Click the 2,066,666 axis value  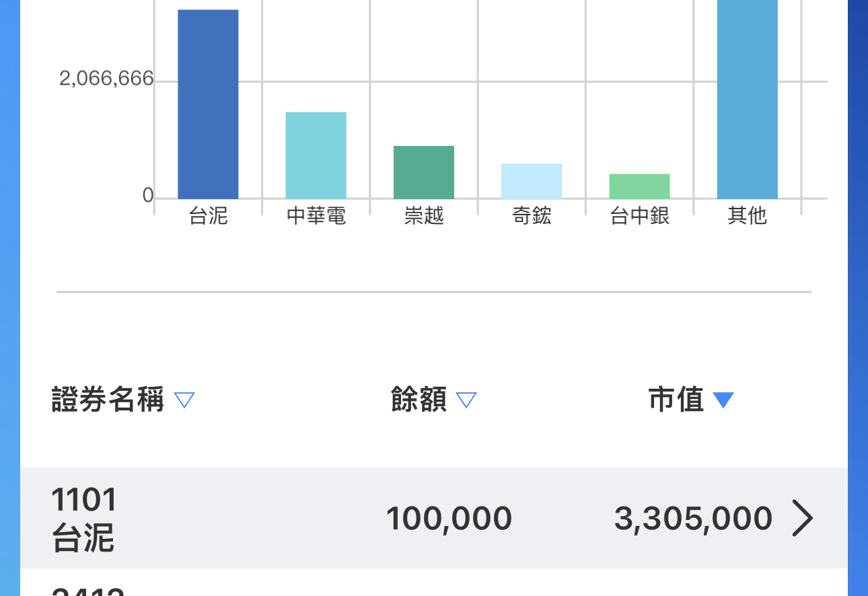coord(106,79)
